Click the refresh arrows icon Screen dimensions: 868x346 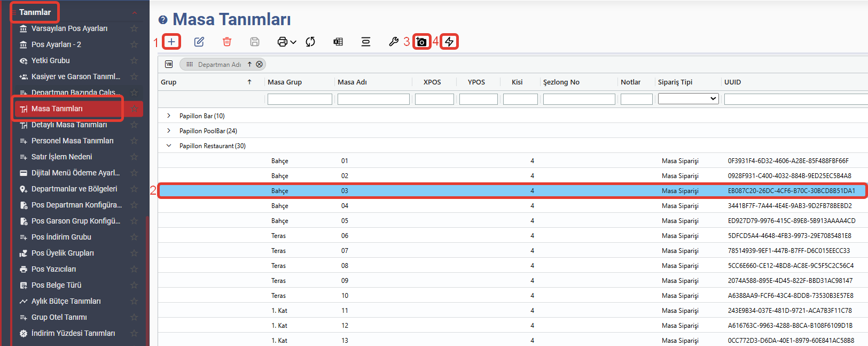point(310,42)
